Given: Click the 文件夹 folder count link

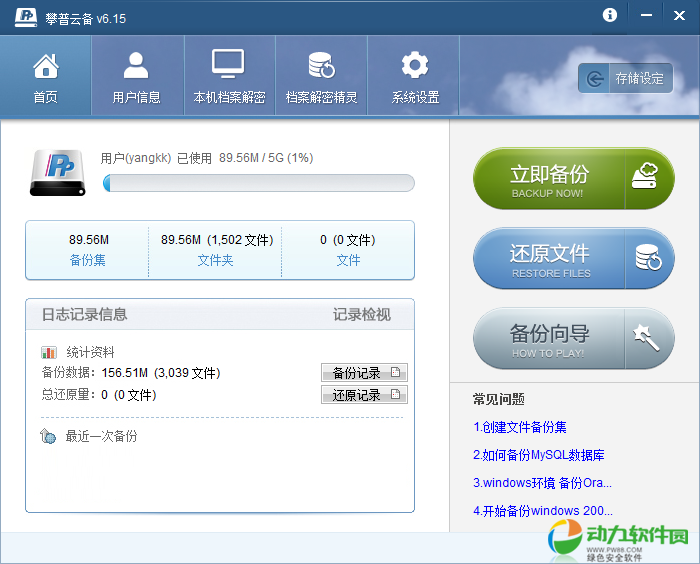Looking at the screenshot, I should (216, 260).
